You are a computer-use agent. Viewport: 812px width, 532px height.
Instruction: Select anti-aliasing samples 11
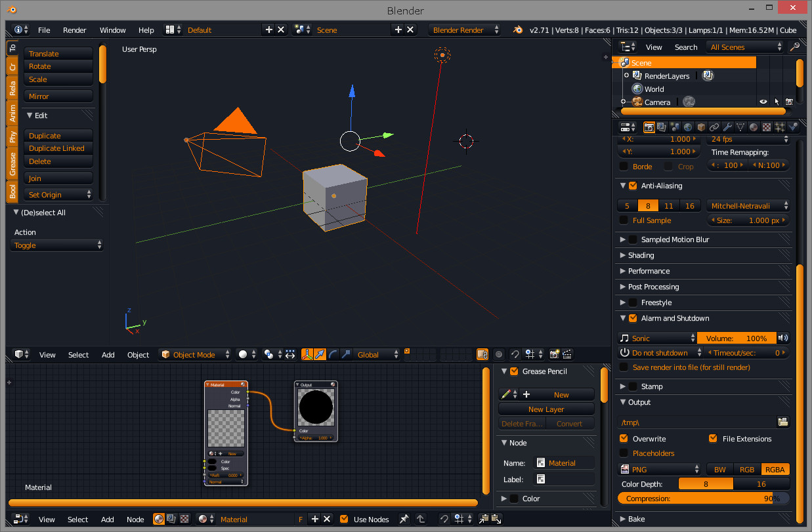[x=668, y=206]
